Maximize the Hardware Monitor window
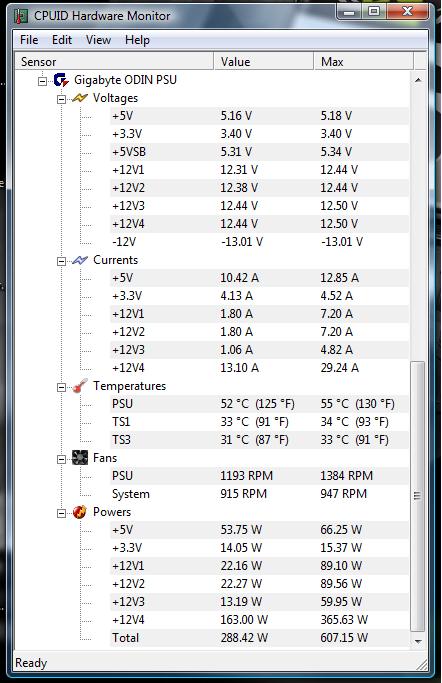442x683 pixels. click(374, 12)
